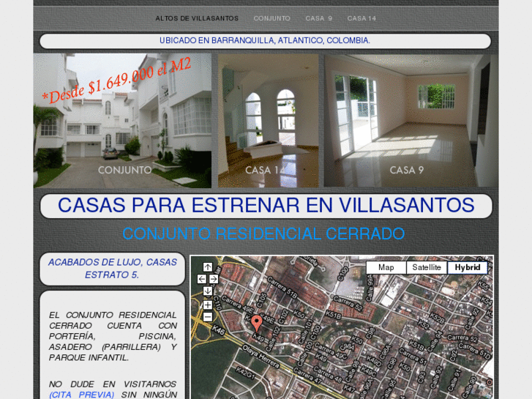The image size is (532, 399).
Task: Zoom in on the map with plus
Action: pos(208,305)
